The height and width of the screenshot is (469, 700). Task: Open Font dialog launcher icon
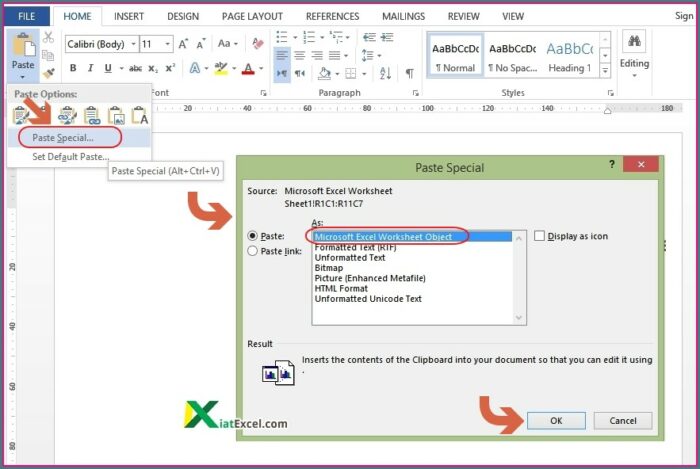tap(263, 93)
